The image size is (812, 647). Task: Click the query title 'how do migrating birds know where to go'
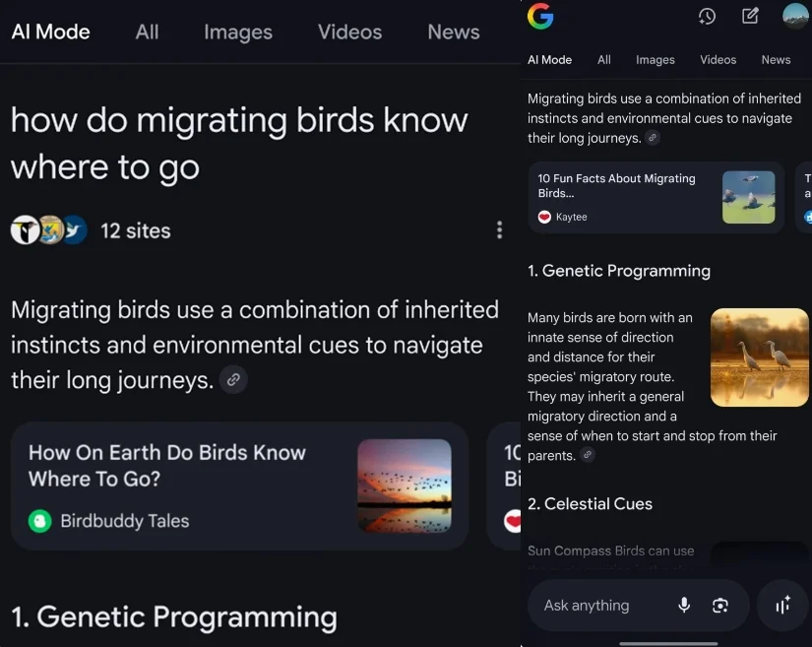(239, 144)
